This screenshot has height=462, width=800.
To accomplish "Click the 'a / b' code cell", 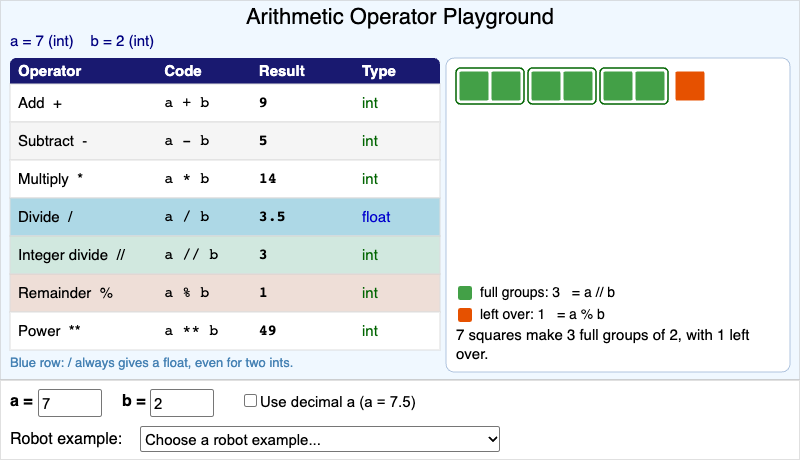I will point(187,217).
